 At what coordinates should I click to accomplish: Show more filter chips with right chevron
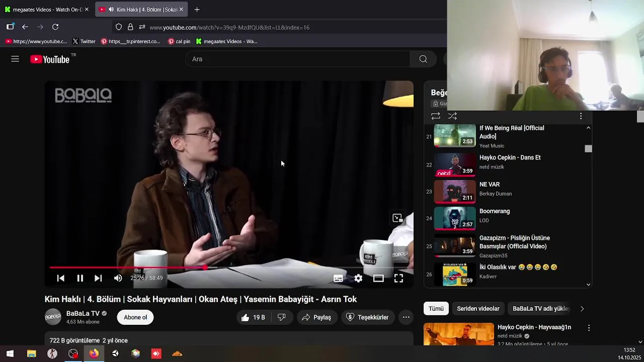pos(582,309)
